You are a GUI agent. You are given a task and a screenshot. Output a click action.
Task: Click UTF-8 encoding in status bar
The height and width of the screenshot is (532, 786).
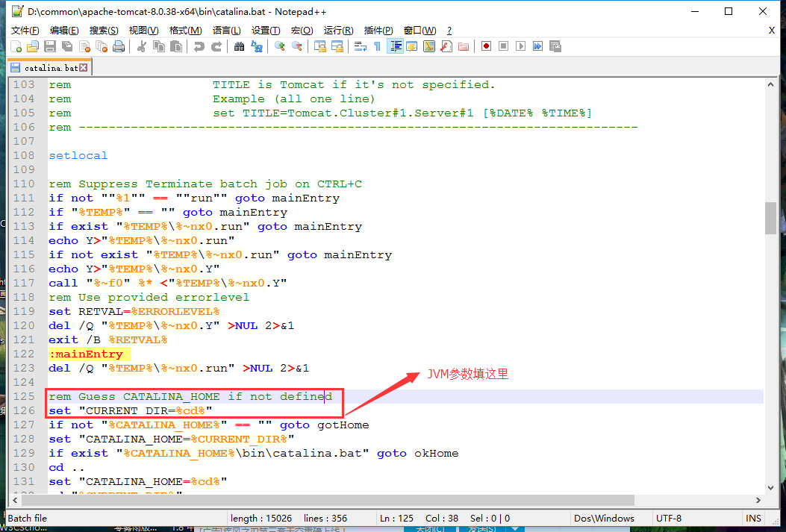[x=669, y=518]
